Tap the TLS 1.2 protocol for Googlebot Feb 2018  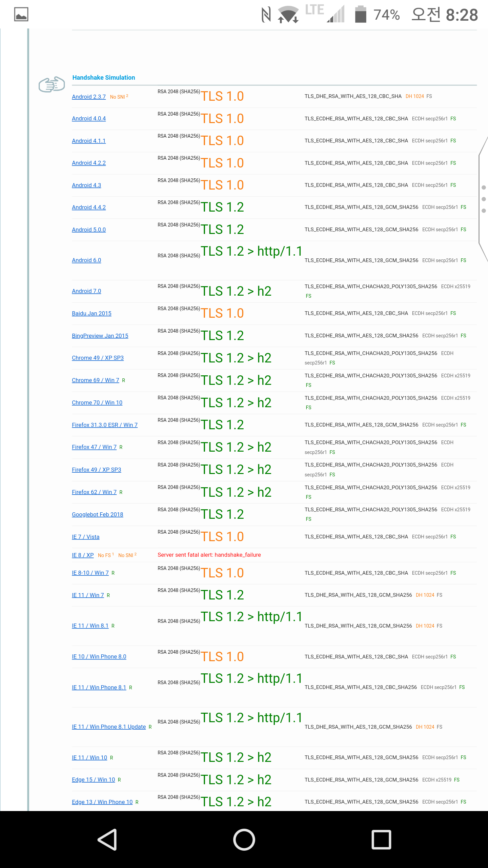tap(222, 514)
